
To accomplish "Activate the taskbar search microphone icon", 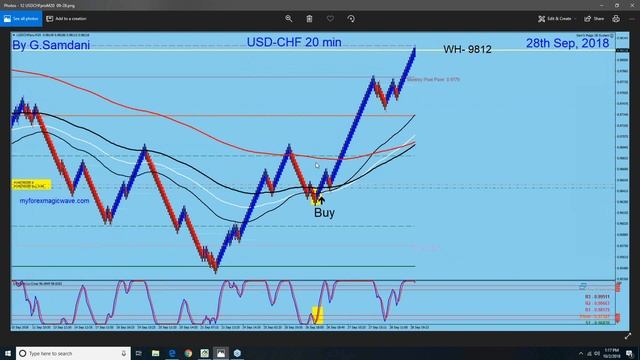I will click(124, 353).
